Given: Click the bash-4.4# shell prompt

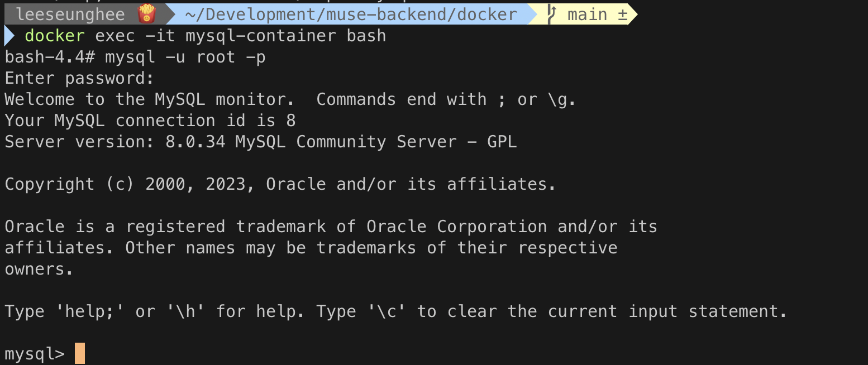Looking at the screenshot, I should point(50,57).
